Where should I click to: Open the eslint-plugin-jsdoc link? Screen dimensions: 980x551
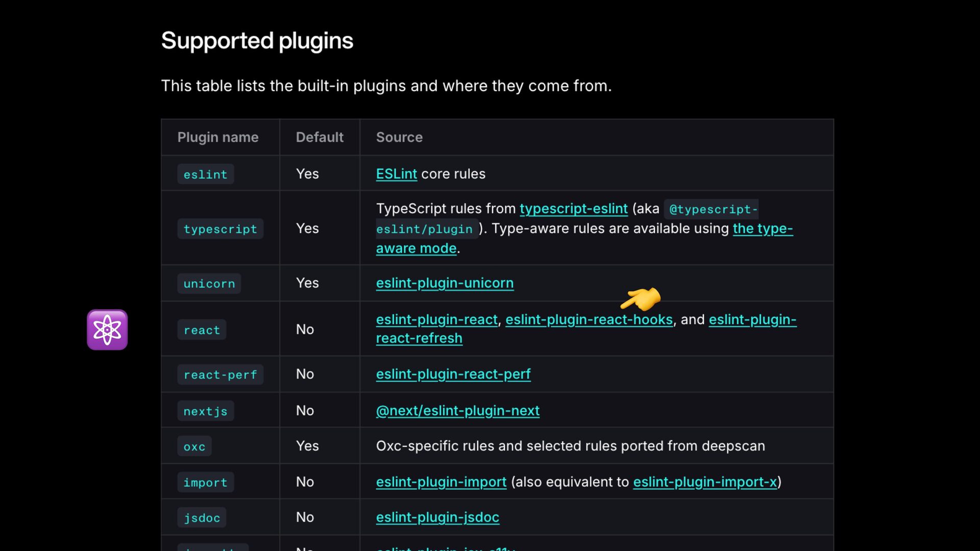pos(437,517)
